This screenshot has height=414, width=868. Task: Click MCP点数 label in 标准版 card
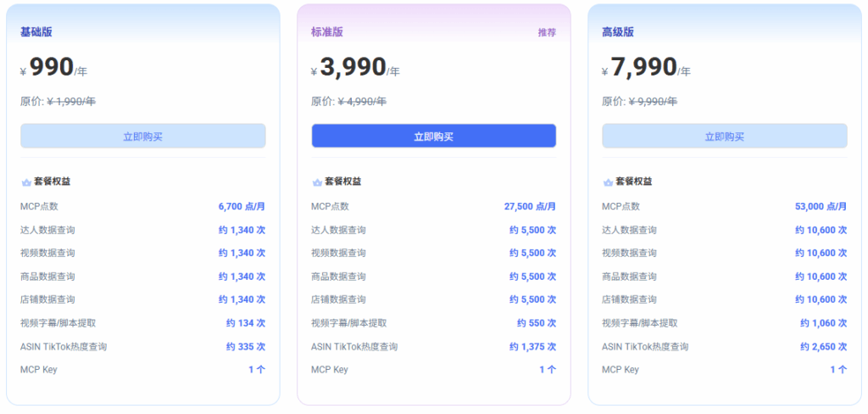pyautogui.click(x=330, y=207)
